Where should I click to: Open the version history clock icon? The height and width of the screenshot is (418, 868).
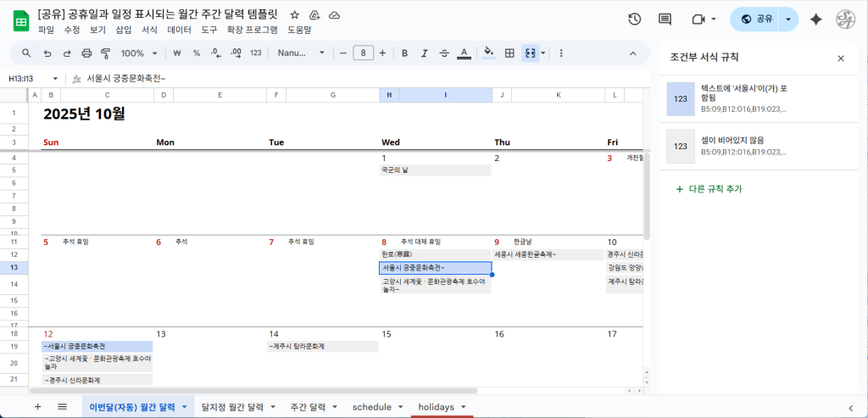pyautogui.click(x=634, y=19)
